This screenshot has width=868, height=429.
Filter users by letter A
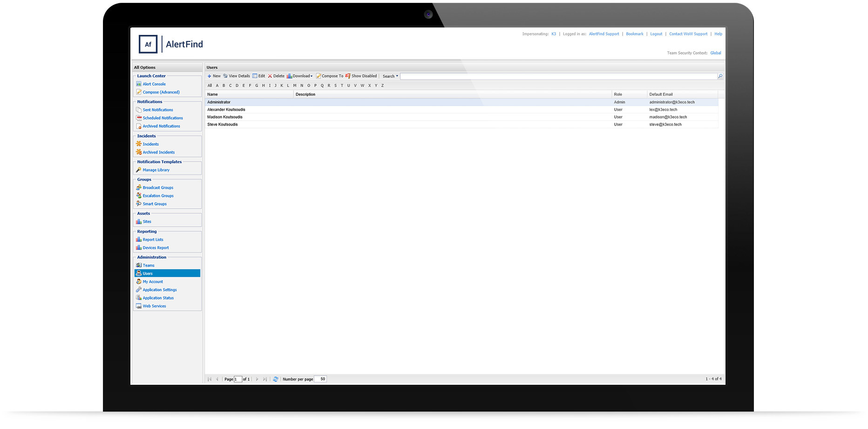(x=217, y=86)
